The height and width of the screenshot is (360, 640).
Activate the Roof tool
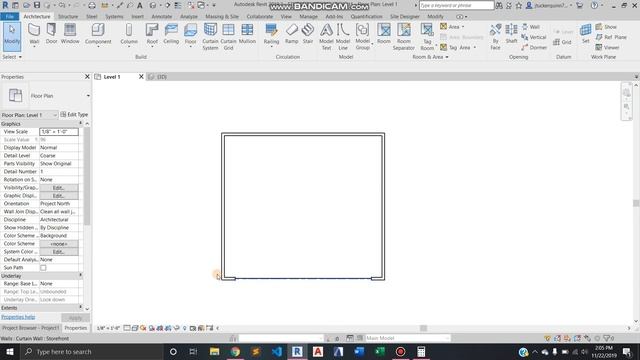click(x=152, y=34)
